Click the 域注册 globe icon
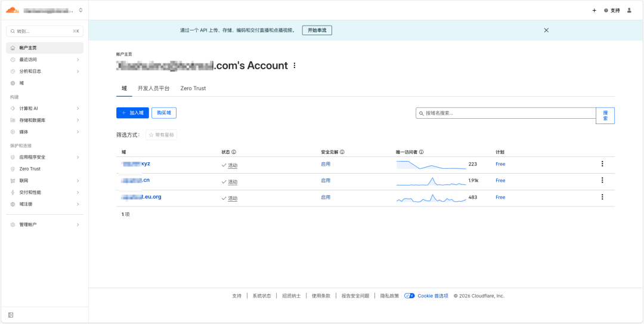The image size is (644, 324). coord(13,204)
